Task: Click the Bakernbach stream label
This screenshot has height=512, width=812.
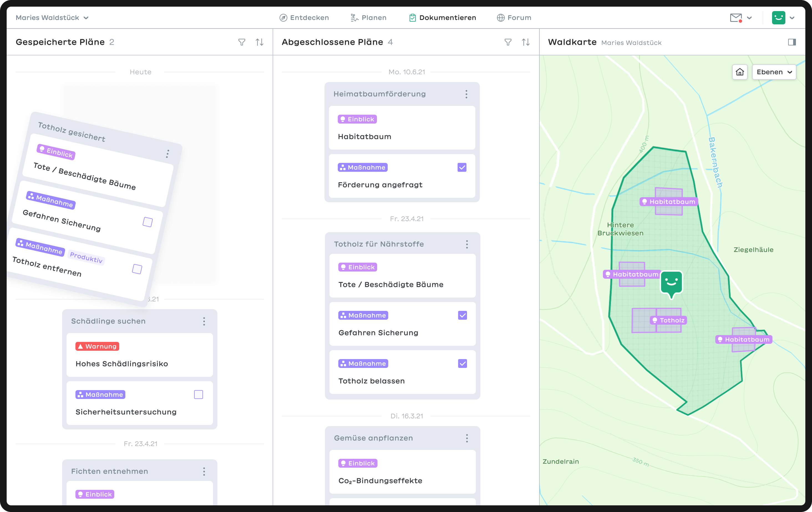Action: click(715, 162)
